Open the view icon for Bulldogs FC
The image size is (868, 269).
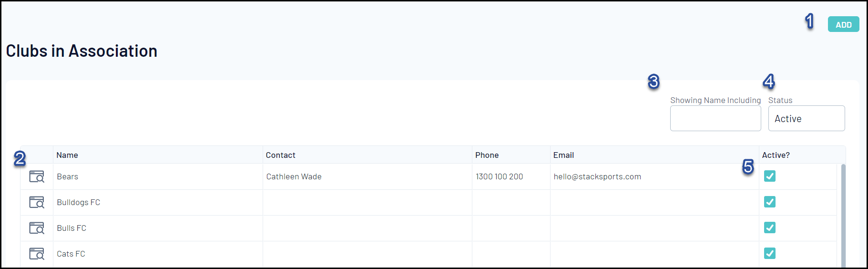pyautogui.click(x=37, y=202)
